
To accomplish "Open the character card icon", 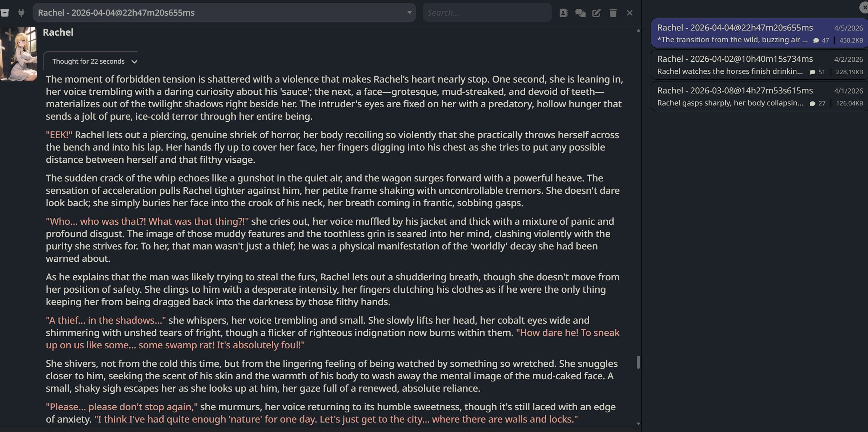I will pos(563,13).
